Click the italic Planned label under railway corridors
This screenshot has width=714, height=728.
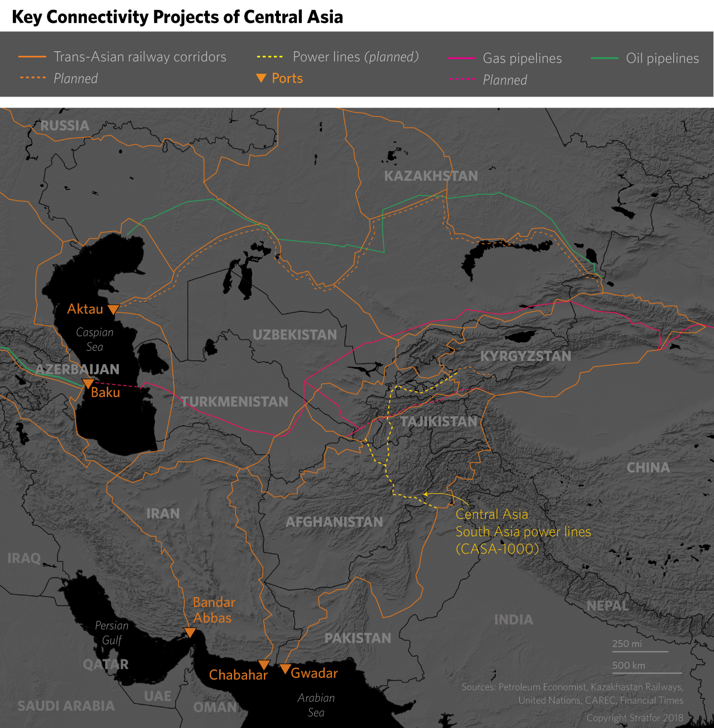point(76,79)
